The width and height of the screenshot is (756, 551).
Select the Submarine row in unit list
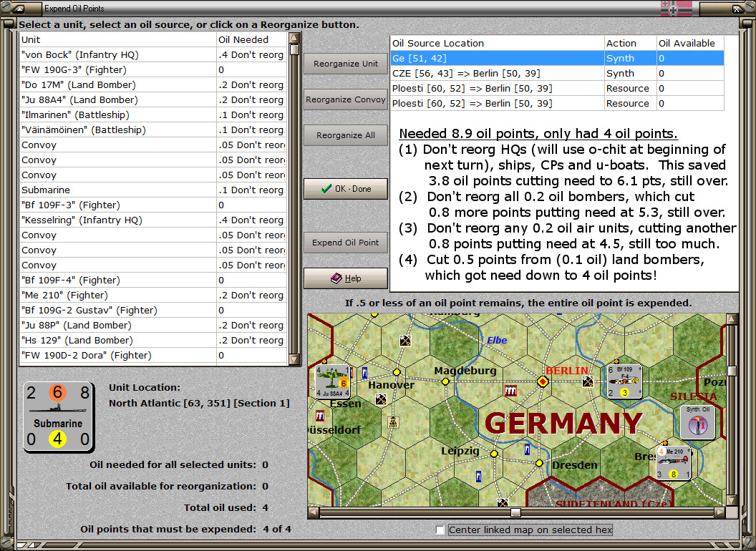[153, 190]
